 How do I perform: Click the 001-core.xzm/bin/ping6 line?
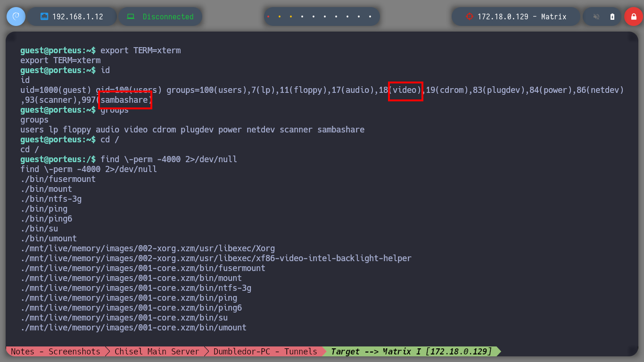[x=131, y=308]
